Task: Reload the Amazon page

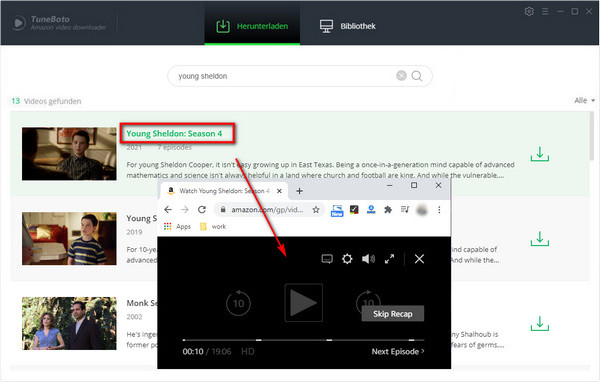Action: [x=202, y=209]
